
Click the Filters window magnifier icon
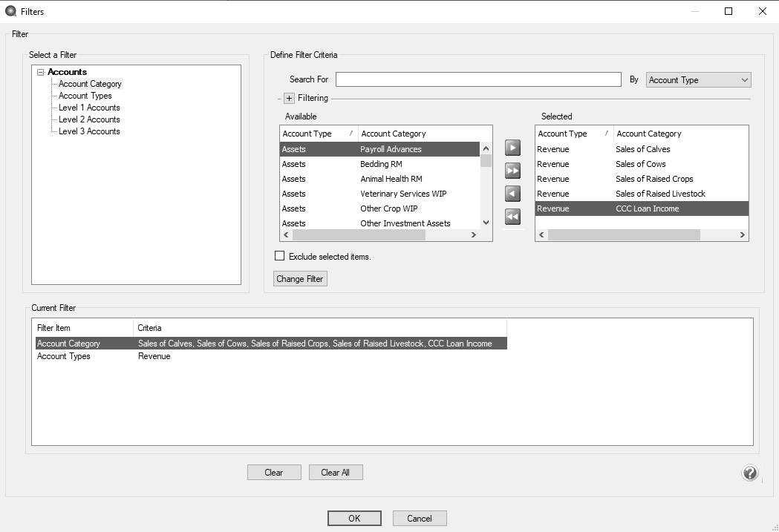click(x=10, y=11)
